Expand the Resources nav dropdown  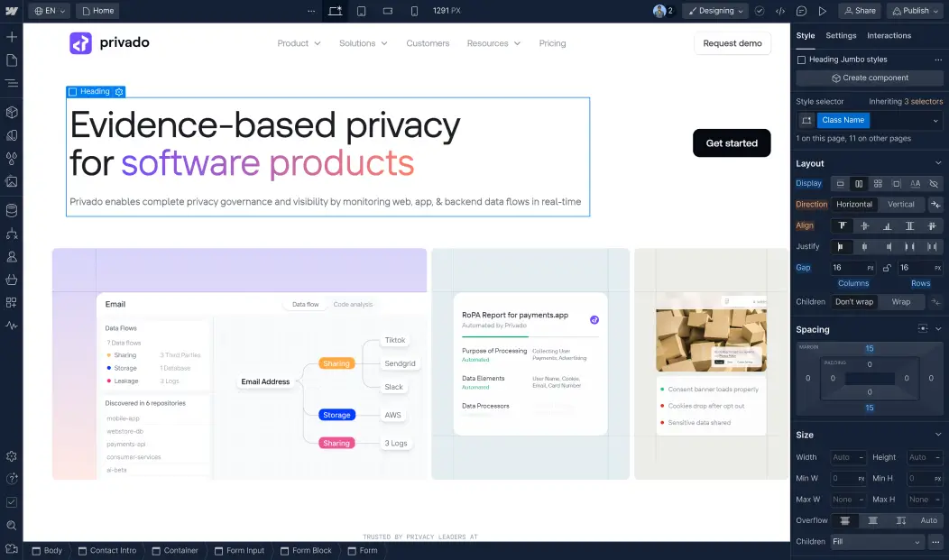[x=493, y=43]
